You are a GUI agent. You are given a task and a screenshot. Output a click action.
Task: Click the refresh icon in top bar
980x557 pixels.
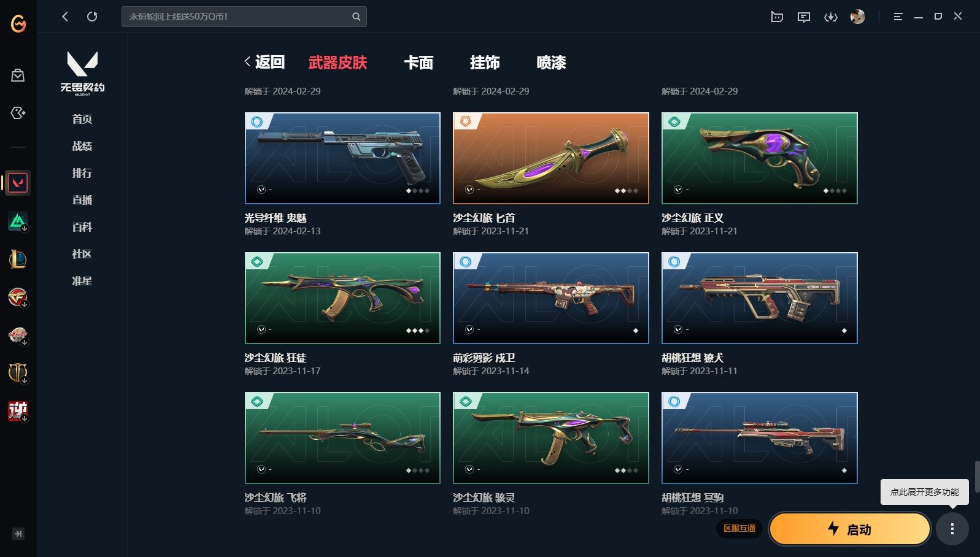pyautogui.click(x=92, y=17)
